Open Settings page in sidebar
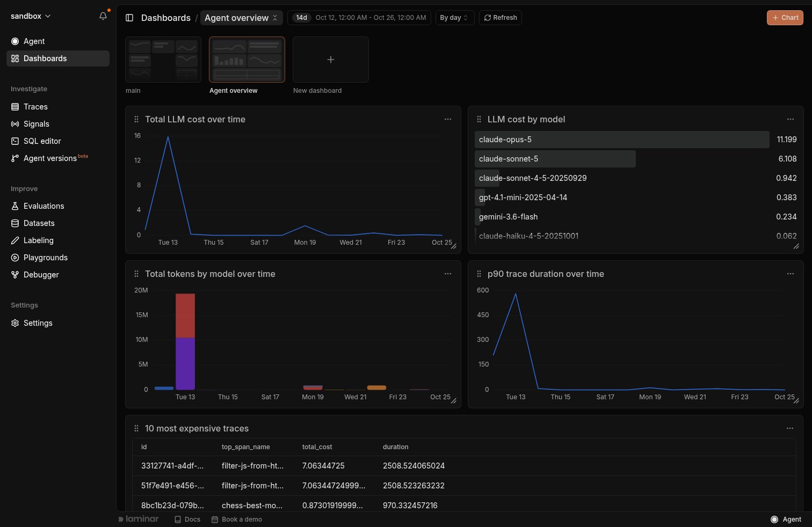This screenshot has height=527, width=812. pyautogui.click(x=58, y=323)
